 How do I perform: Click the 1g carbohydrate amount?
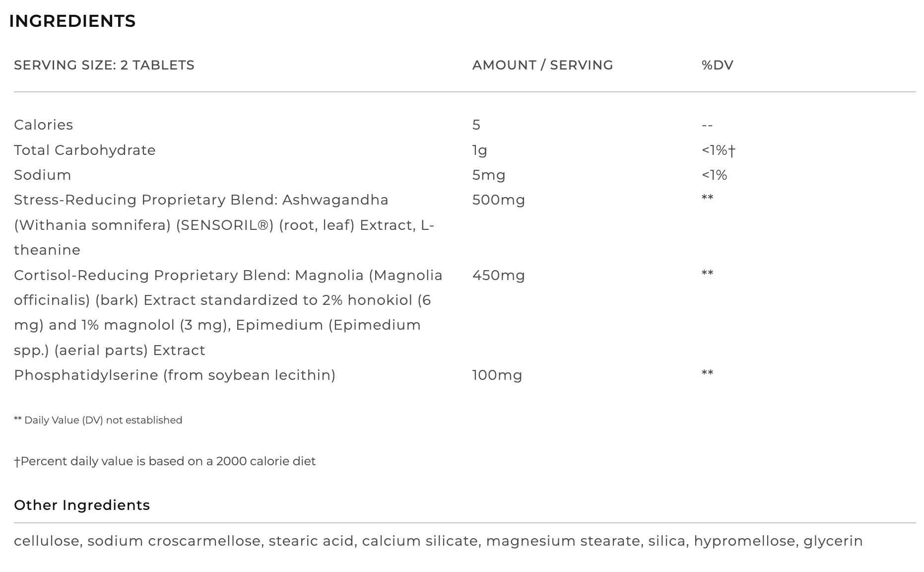(479, 150)
